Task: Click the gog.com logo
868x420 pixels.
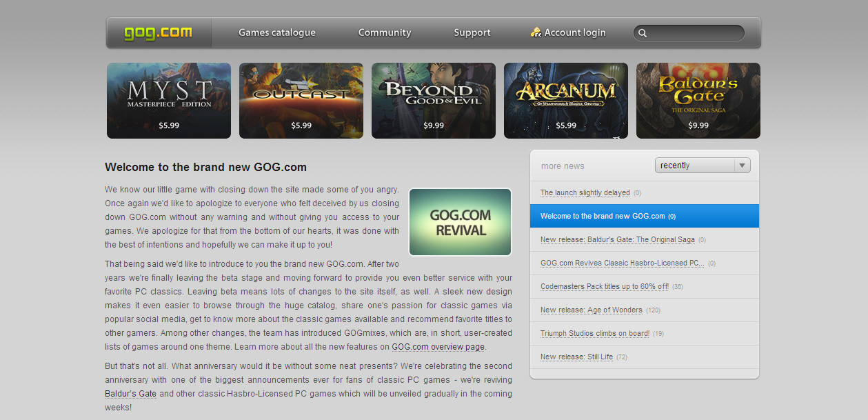Action: coord(158,33)
